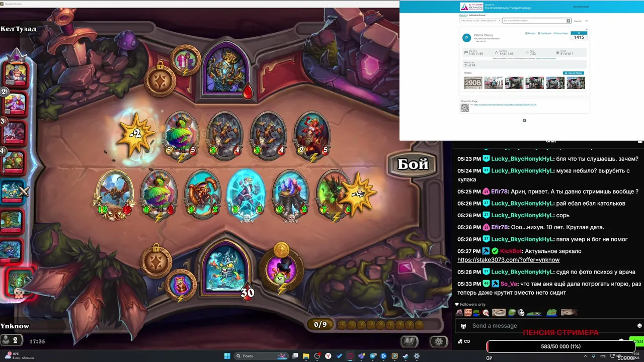644x362 pixels.
Task: Select the player's 7/6 green minion
Action: tap(333, 195)
